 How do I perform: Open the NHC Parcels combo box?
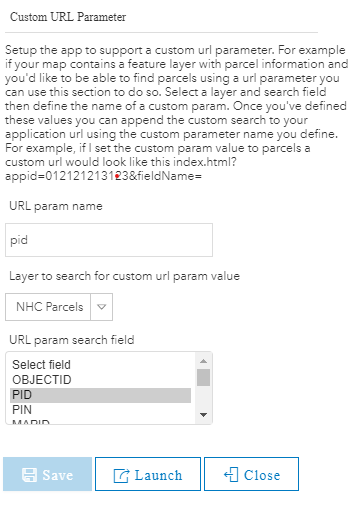[59, 307]
